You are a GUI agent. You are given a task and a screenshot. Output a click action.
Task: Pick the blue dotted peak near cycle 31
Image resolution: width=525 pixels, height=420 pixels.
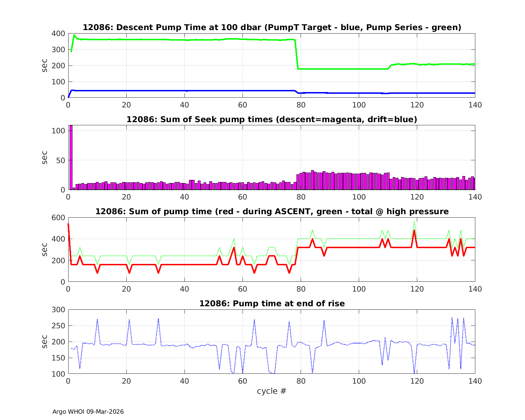click(x=158, y=319)
